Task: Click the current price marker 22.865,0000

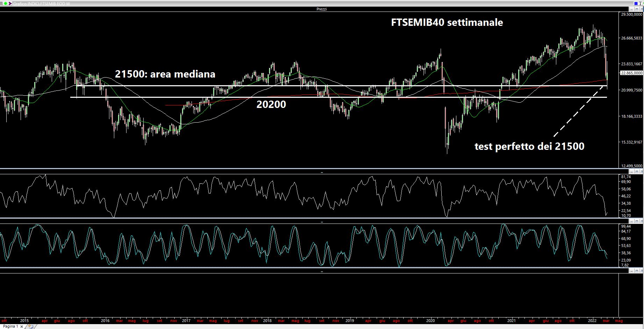Action: (x=631, y=73)
